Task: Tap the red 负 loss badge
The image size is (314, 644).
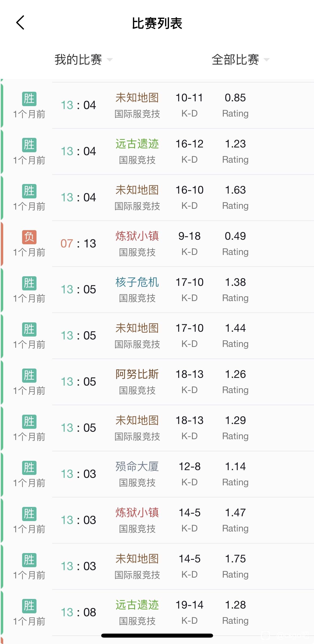Action: pyautogui.click(x=29, y=237)
